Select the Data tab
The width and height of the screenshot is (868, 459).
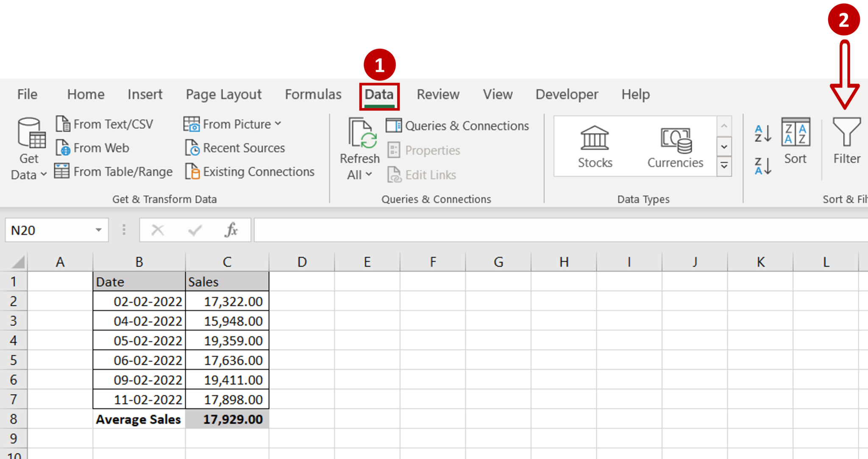click(379, 94)
